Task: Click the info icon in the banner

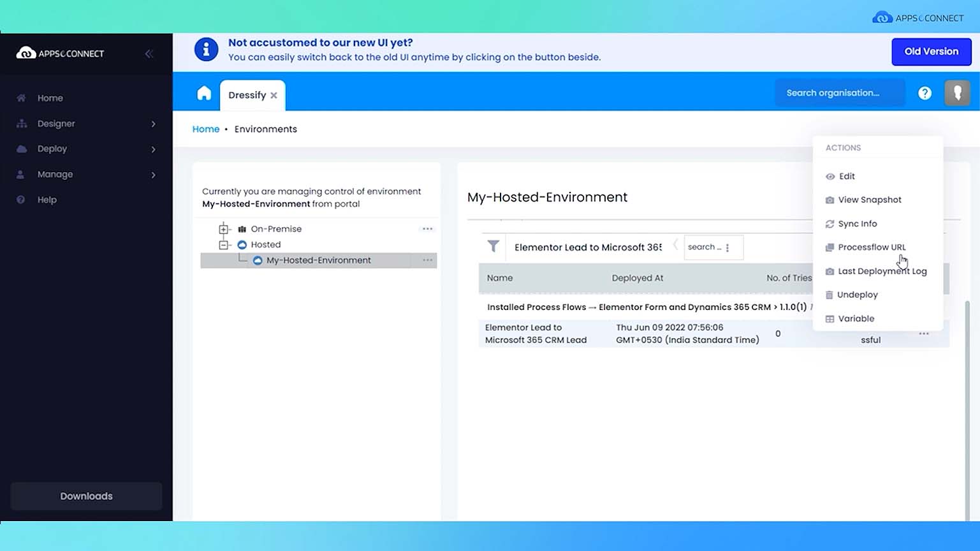Action: click(x=206, y=49)
